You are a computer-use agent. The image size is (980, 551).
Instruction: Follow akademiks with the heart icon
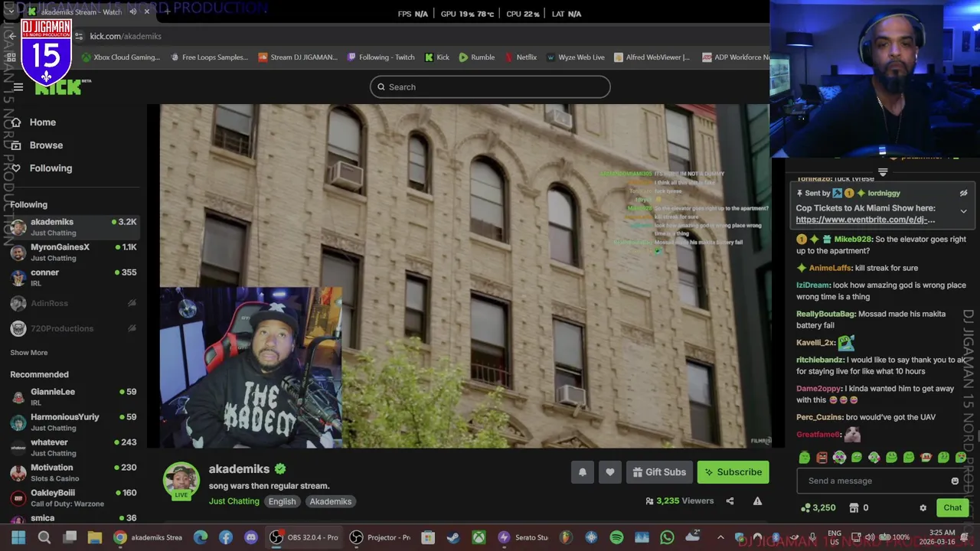coord(610,472)
